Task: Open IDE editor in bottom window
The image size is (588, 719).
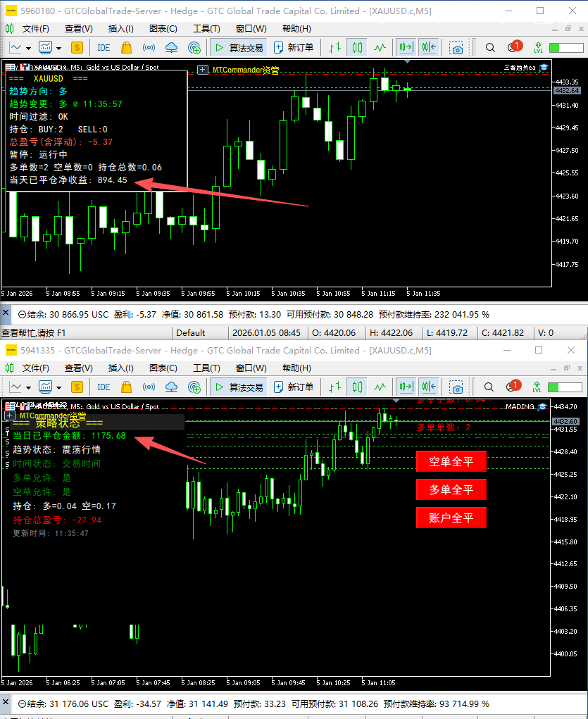Action: (104, 387)
